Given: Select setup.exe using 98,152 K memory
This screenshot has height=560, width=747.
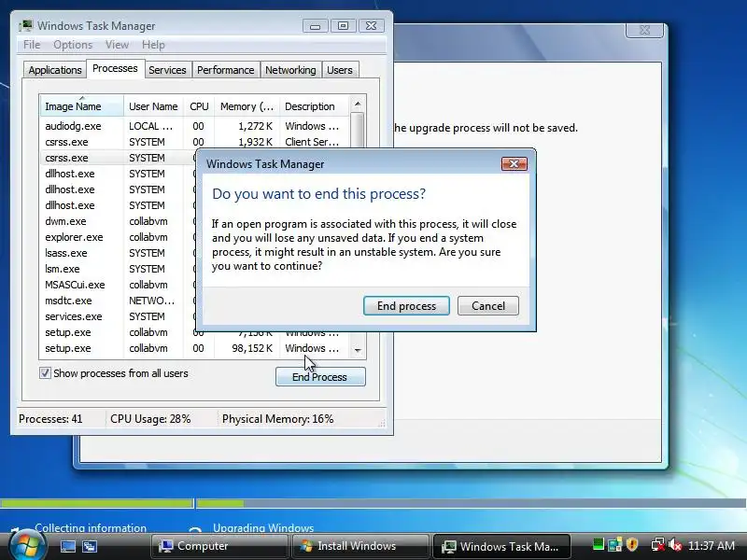Looking at the screenshot, I should coord(195,348).
